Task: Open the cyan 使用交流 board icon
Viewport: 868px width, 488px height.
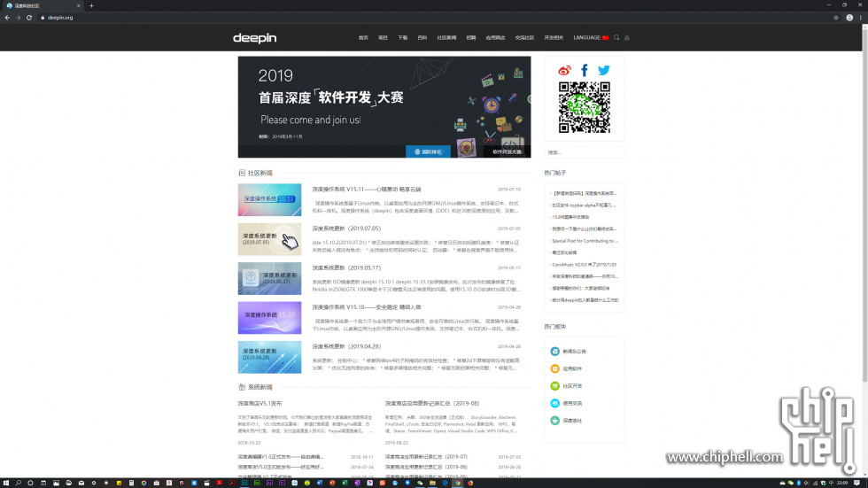Action: pos(554,403)
